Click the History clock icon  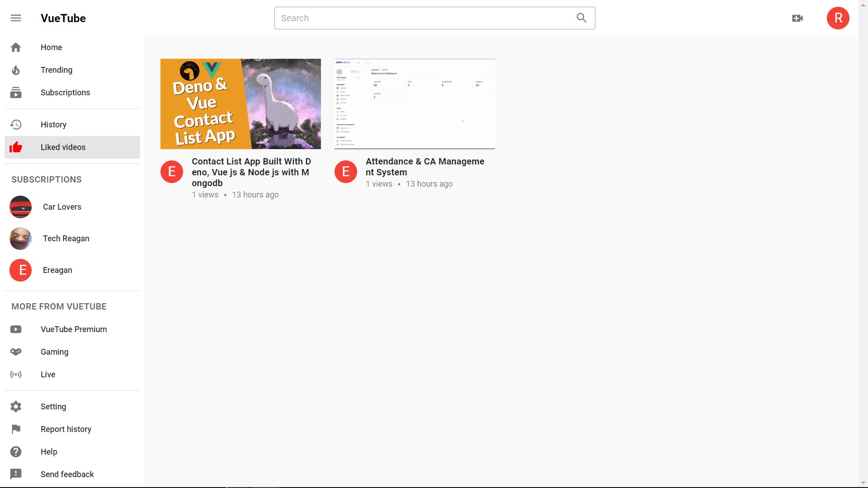coord(16,125)
